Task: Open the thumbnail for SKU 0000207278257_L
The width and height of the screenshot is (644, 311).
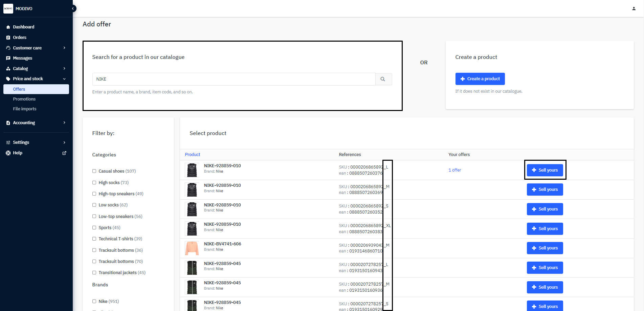Action: coord(192,268)
